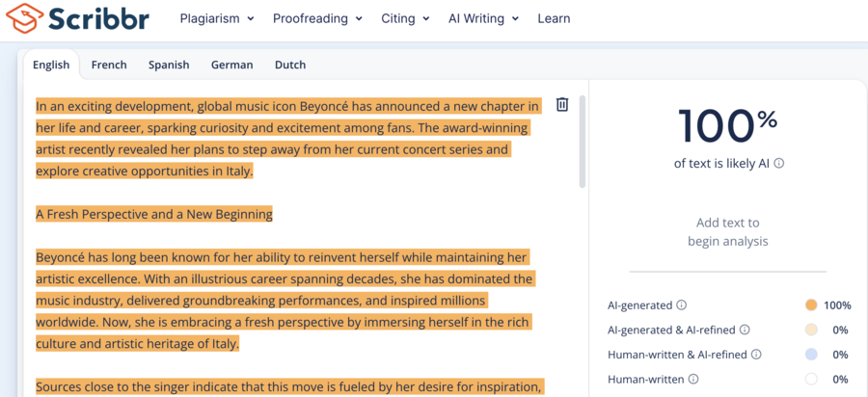This screenshot has height=397, width=868.
Task: Show info for AI-generated category
Action: pyautogui.click(x=682, y=305)
